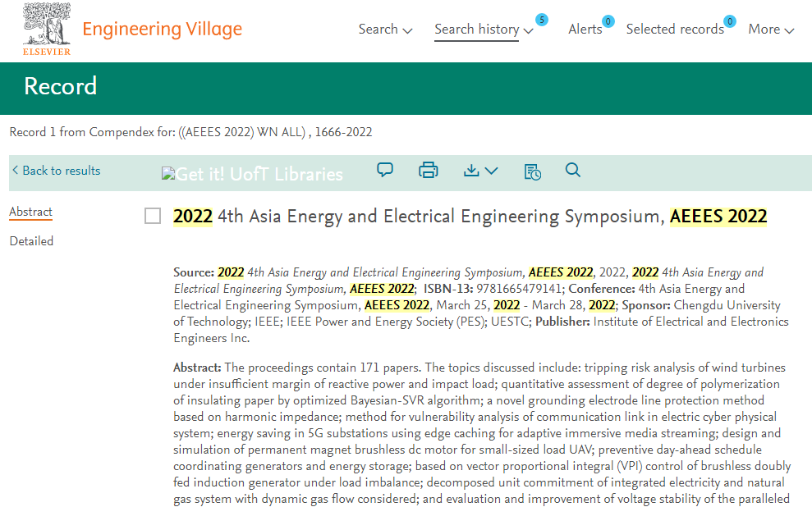Click the 'Record 1 from Compendex' query text
The height and width of the screenshot is (507, 812).
(190, 132)
